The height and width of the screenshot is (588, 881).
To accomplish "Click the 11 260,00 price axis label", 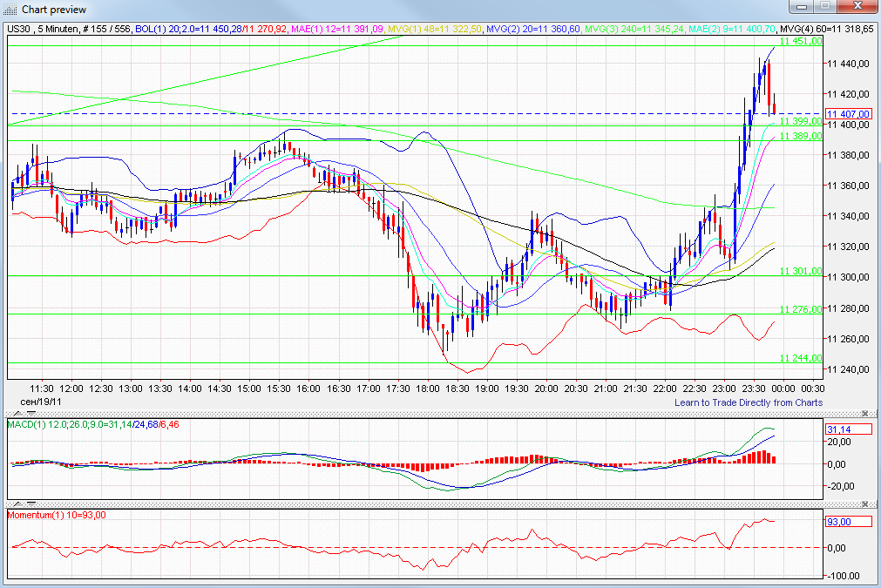I will click(x=848, y=339).
